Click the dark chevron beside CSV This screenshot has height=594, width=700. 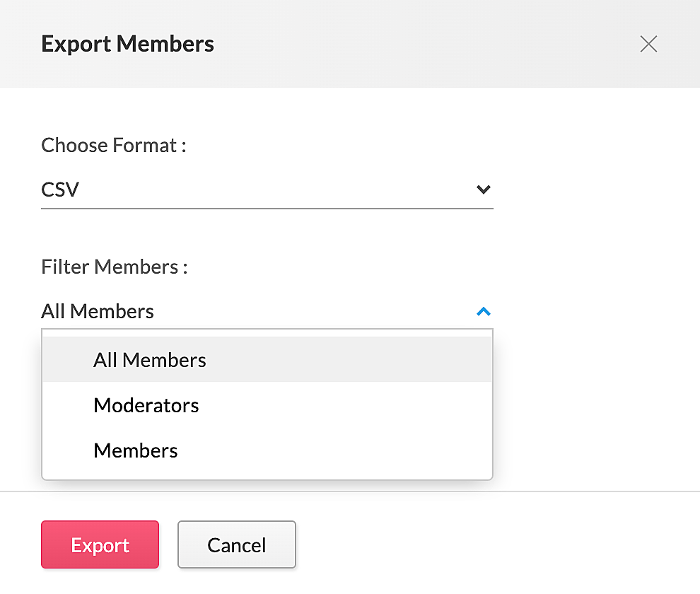[x=484, y=190]
